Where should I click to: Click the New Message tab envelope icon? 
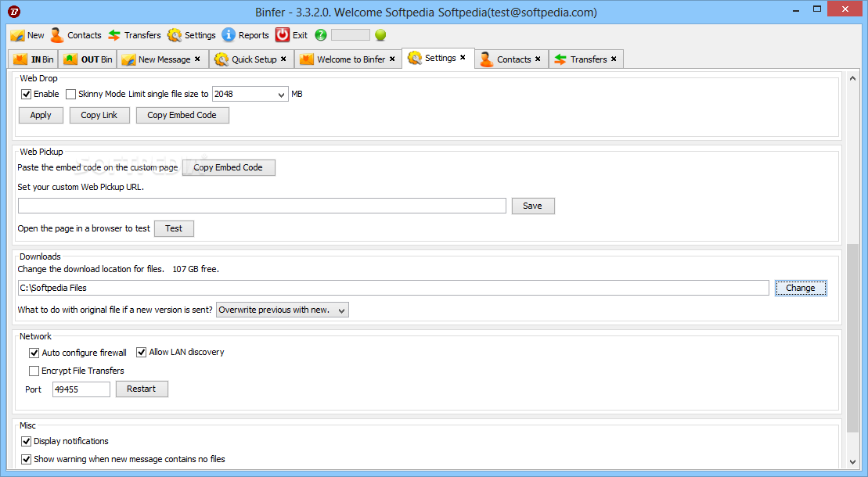pos(128,59)
